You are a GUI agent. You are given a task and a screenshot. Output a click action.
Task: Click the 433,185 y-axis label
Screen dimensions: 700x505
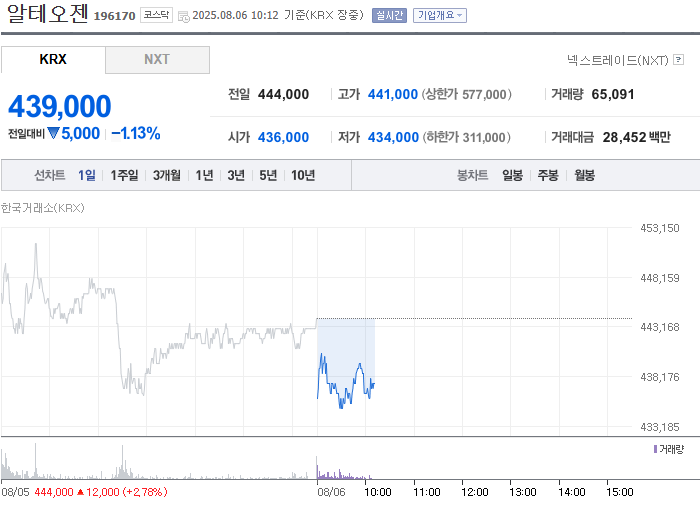[660, 427]
